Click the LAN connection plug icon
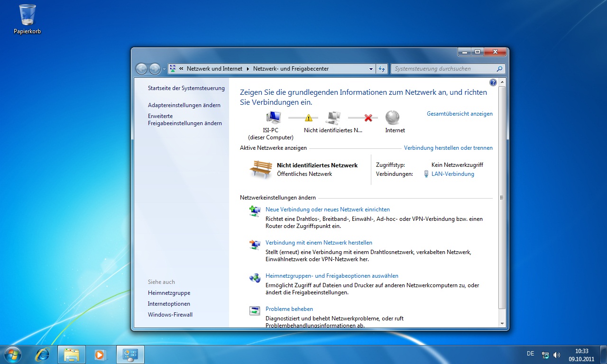Viewport: 607px width, 364px height. pos(426,174)
